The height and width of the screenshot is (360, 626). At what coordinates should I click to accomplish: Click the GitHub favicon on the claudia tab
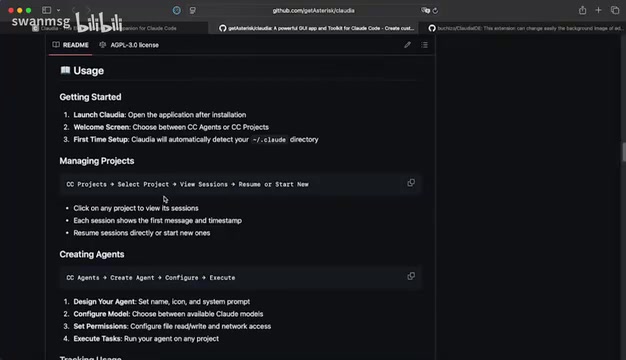pyautogui.click(x=223, y=28)
